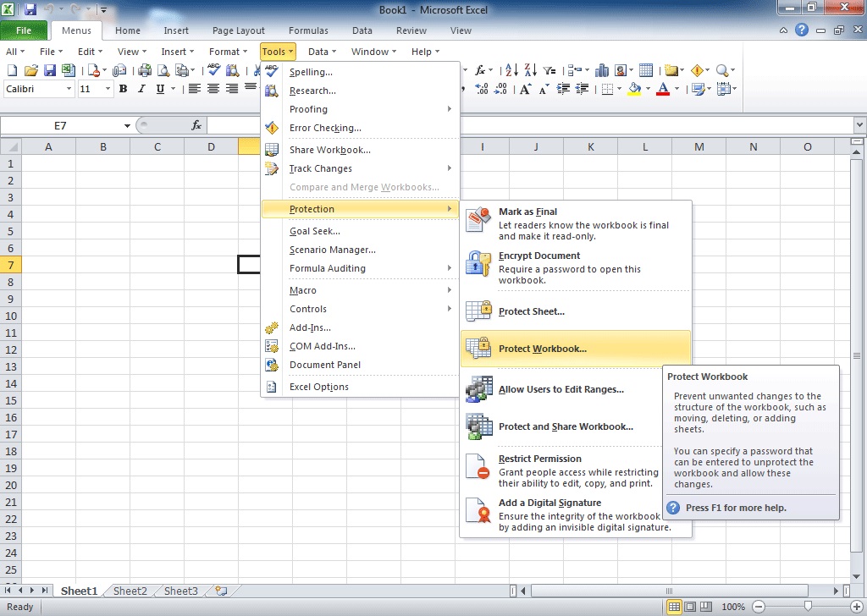
Task: Insert a column chart via toolbar icon
Action: 603,70
